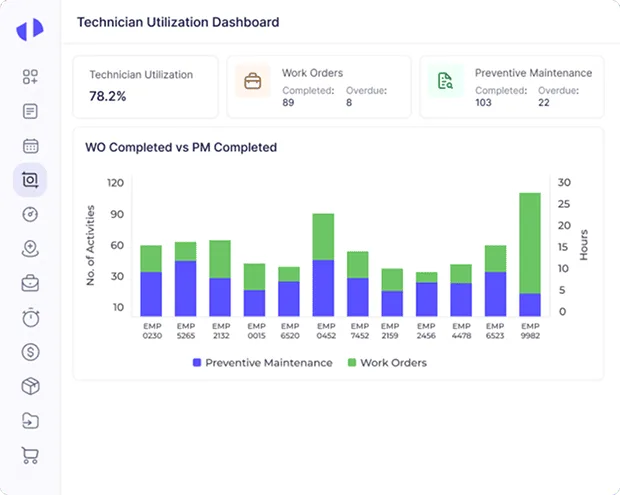The image size is (620, 495).
Task: Toggle the Work Orders legend swatch
Action: tap(352, 363)
